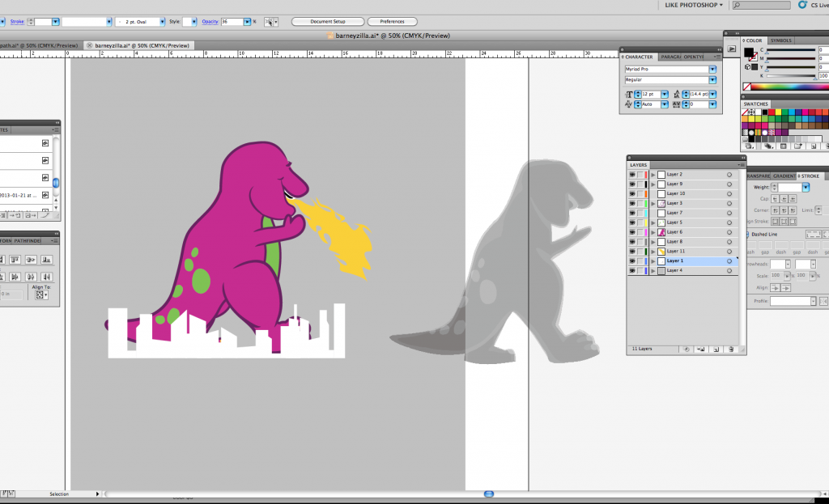Click the Vertical Align Bottom icon in Align panel
The width and height of the screenshot is (829, 504).
[x=46, y=260]
